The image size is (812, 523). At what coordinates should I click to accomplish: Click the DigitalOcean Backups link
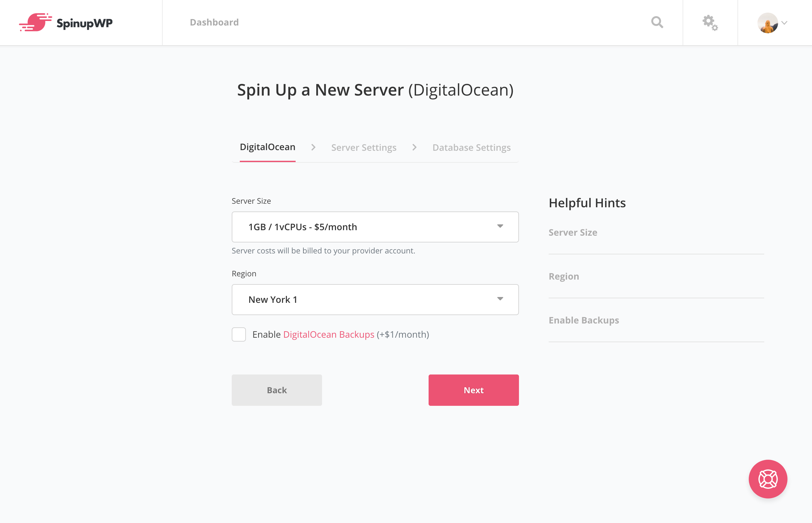pyautogui.click(x=329, y=335)
